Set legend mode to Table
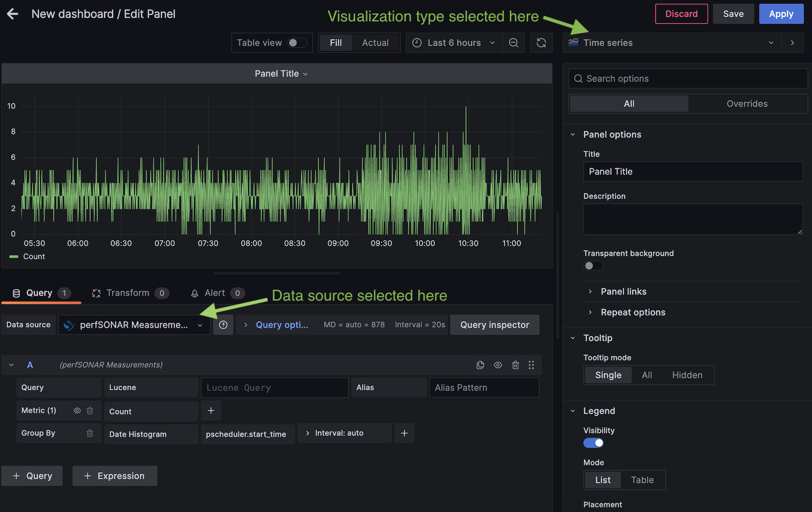This screenshot has width=812, height=512. point(642,480)
